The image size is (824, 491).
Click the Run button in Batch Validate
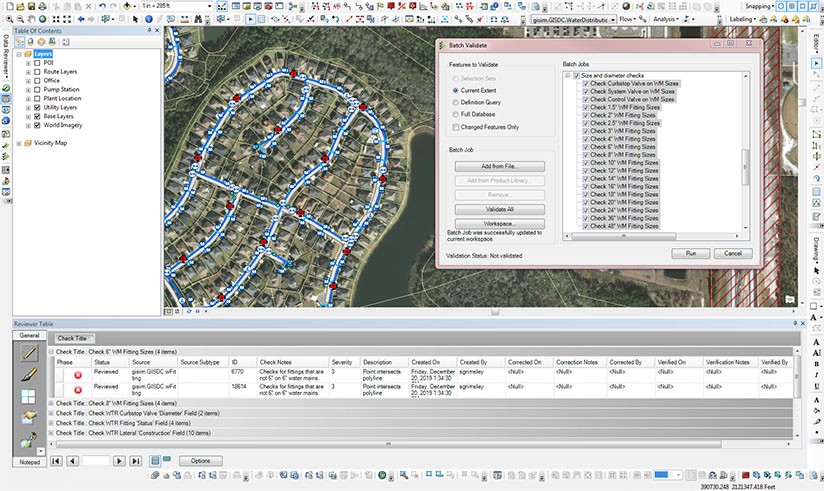[691, 253]
